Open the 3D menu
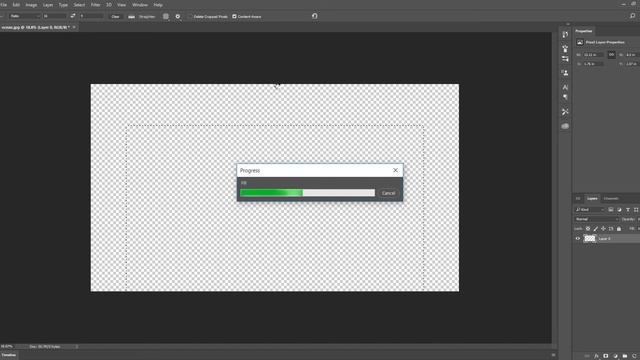640x360 pixels. point(109,5)
